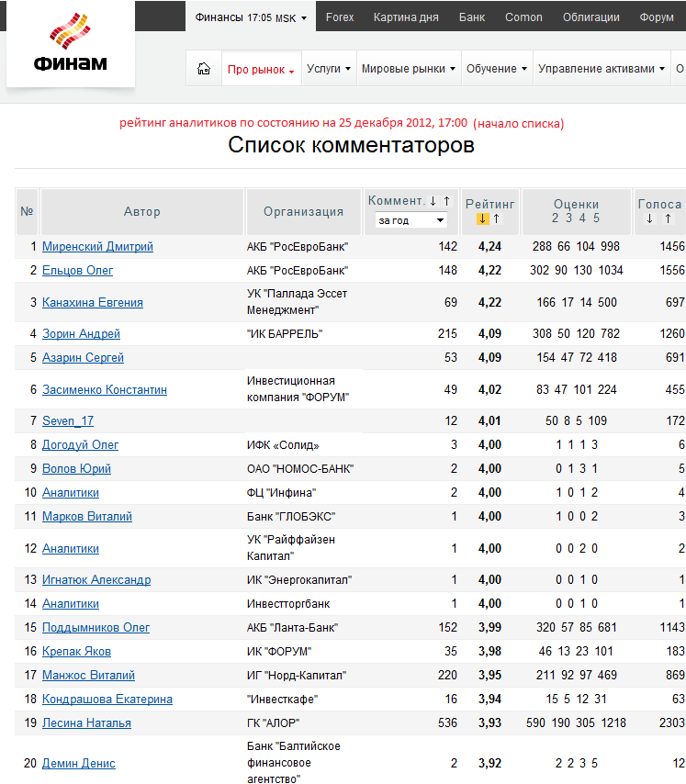Open the Обучение menu
This screenshot has width=686, height=784.
[x=497, y=69]
